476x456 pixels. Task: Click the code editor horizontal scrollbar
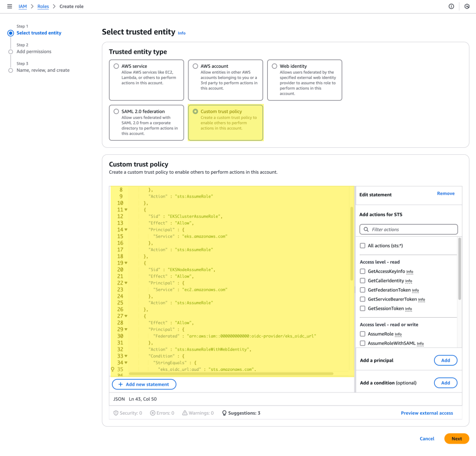231,374
